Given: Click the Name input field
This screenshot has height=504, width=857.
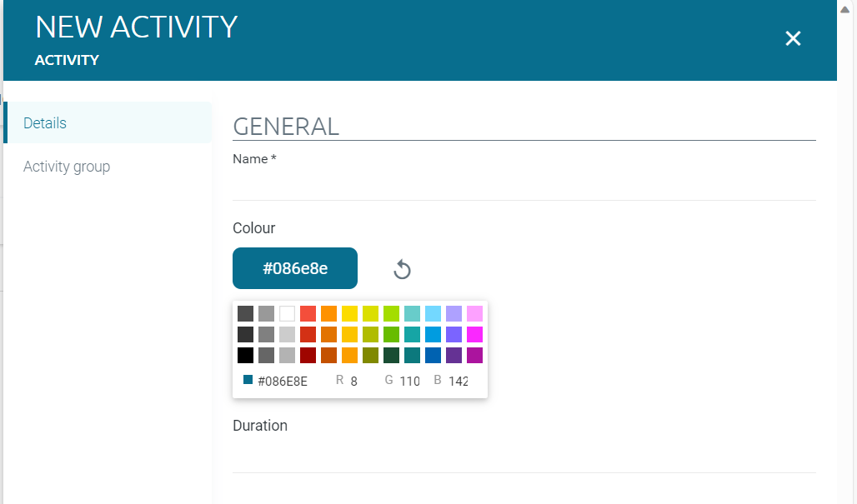Looking at the screenshot, I should coord(524,186).
